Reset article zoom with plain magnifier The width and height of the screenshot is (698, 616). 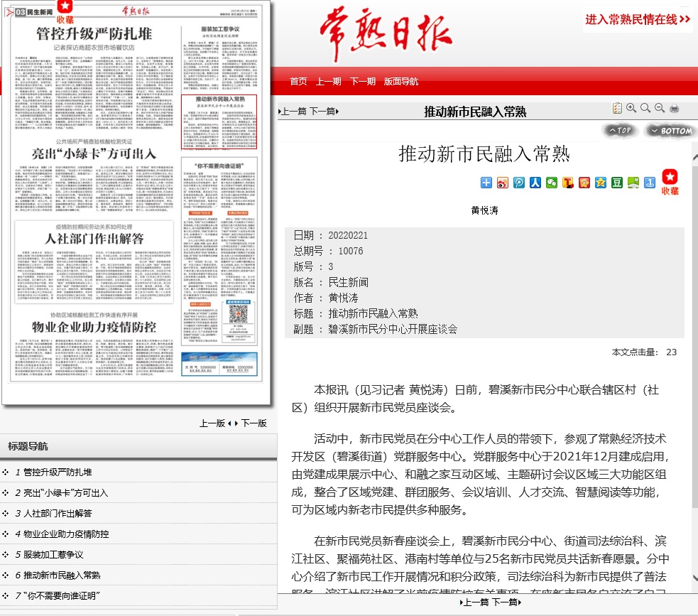tap(645, 108)
